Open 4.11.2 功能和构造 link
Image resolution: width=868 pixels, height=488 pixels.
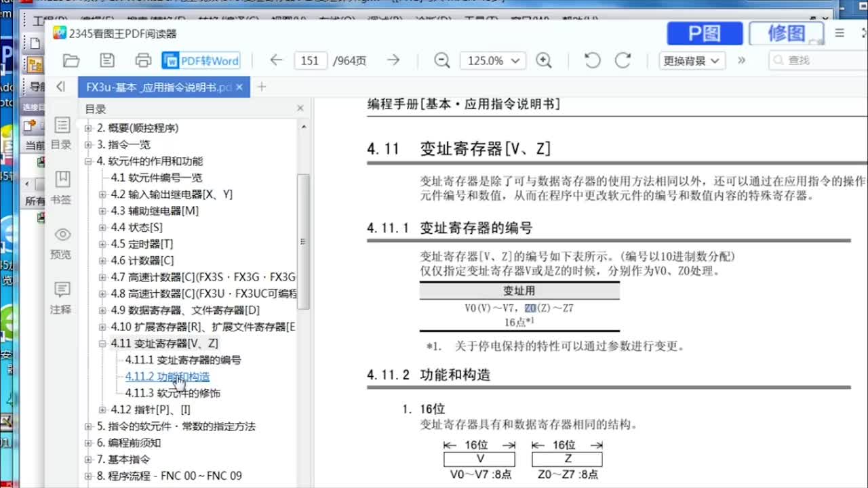click(x=167, y=376)
